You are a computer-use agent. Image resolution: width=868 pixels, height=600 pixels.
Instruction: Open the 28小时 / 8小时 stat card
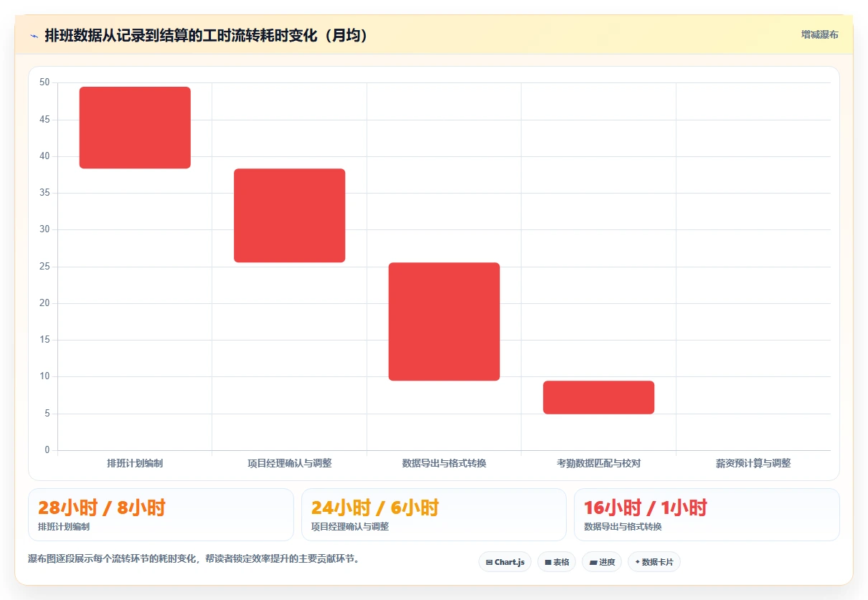coord(161,514)
